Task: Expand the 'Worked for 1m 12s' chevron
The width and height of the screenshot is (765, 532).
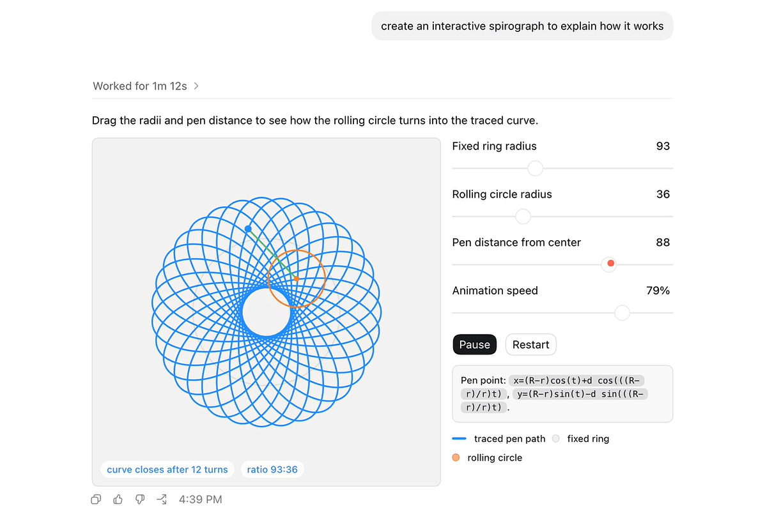Action: [x=196, y=86]
